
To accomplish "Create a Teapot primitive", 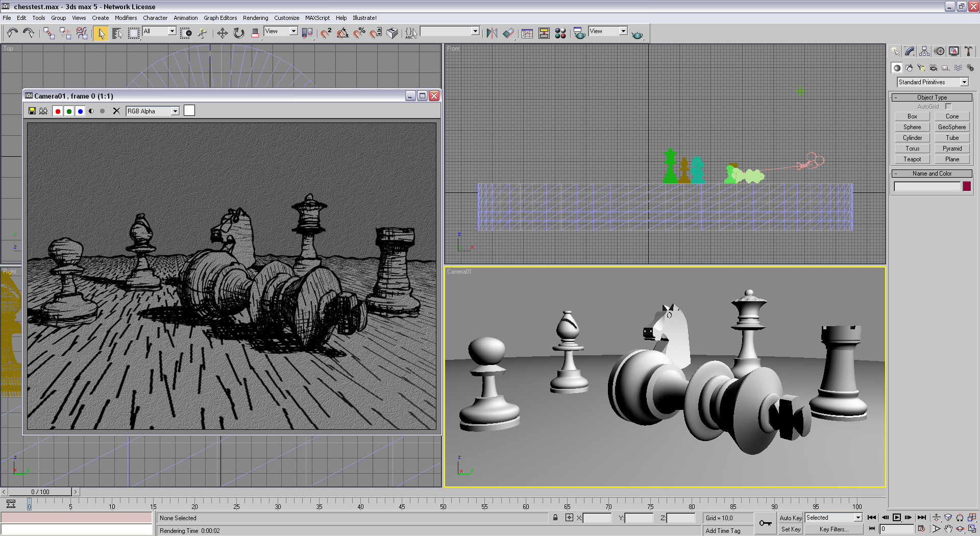I will point(912,159).
